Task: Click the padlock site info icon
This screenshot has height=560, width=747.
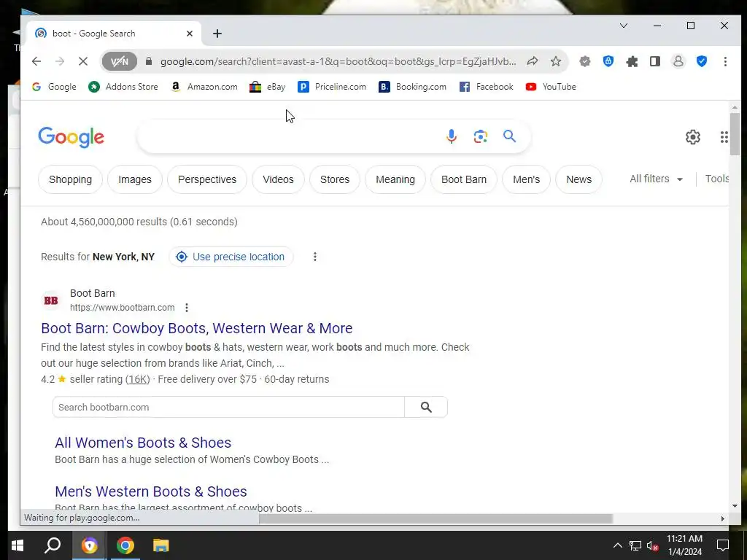Action: 149,61
